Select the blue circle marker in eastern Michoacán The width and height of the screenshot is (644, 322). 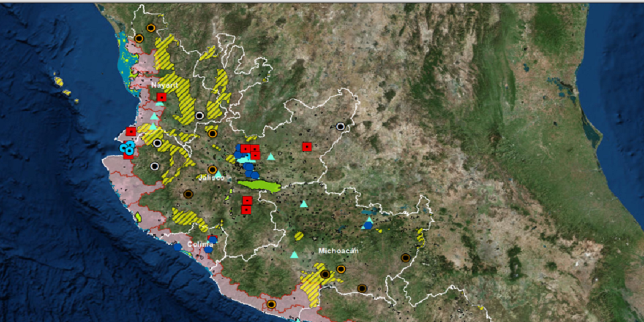368,225
